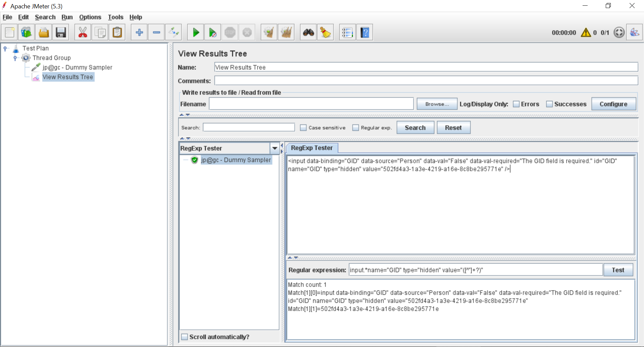644x347 pixels.
Task: Show the log viewer warning icon
Action: coord(586,33)
